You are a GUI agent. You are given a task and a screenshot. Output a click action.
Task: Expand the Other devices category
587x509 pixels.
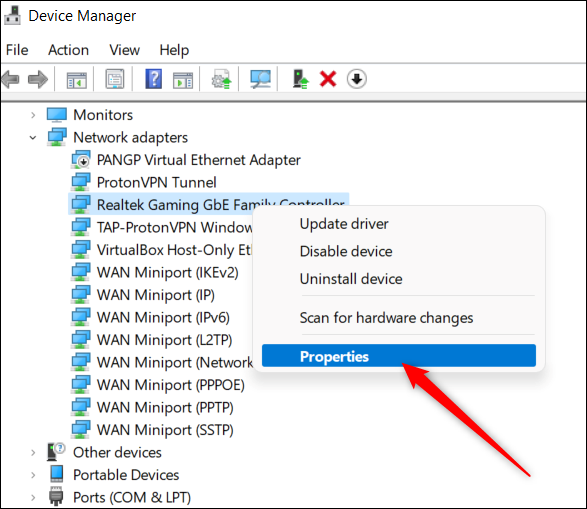[33, 453]
